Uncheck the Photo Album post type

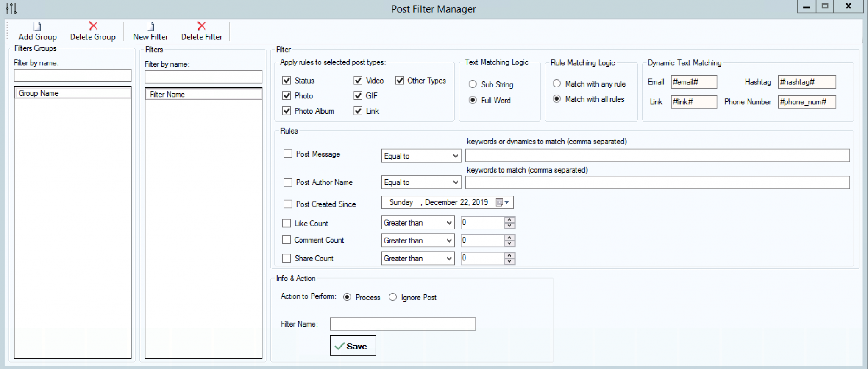pyautogui.click(x=287, y=111)
